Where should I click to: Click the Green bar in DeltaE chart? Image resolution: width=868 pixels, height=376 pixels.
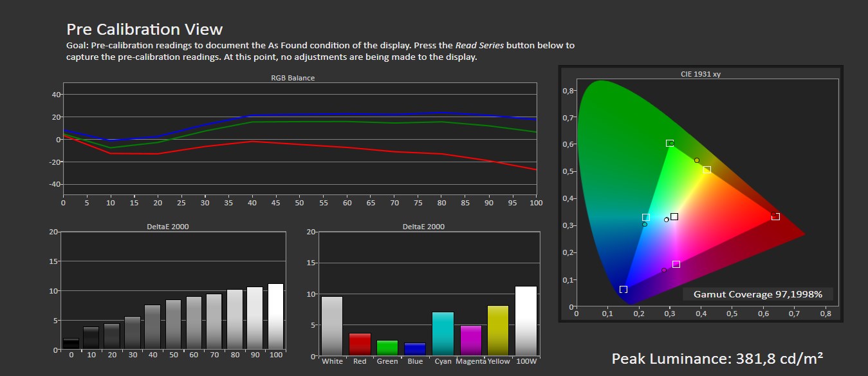(x=387, y=348)
